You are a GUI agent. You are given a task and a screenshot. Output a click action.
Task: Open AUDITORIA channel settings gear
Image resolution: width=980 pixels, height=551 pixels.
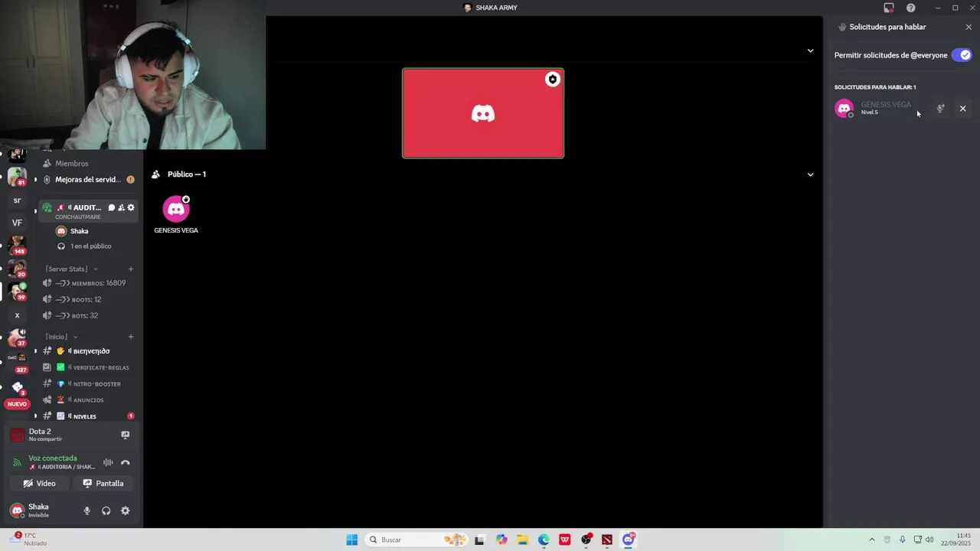(131, 207)
